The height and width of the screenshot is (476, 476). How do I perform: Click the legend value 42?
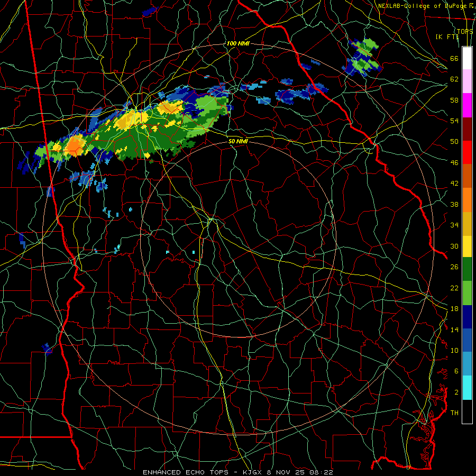[454, 184]
